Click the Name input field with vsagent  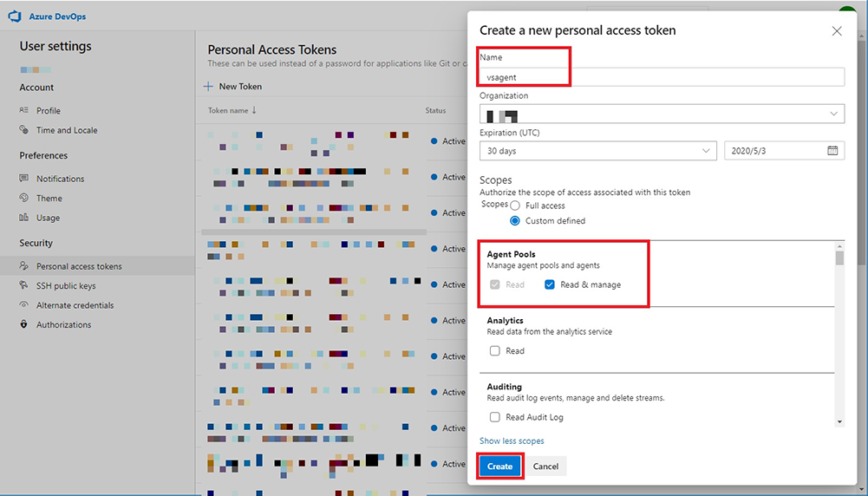[x=662, y=77]
